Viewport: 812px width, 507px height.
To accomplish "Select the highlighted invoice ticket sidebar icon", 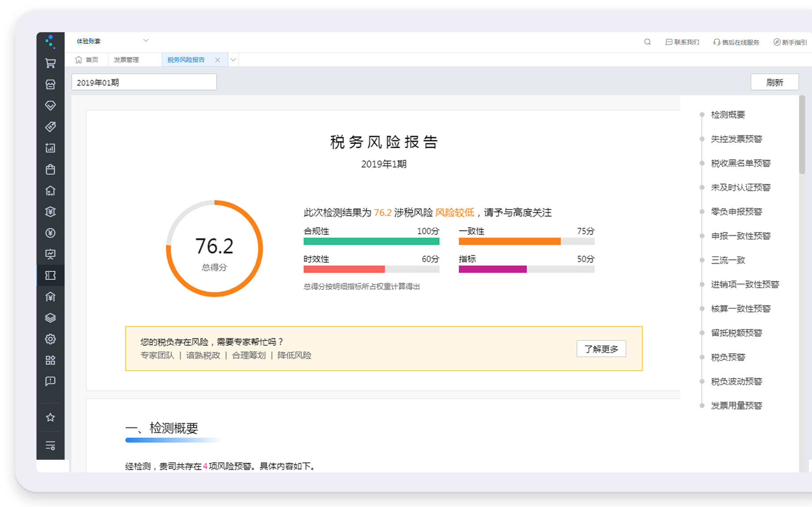I will (50, 275).
